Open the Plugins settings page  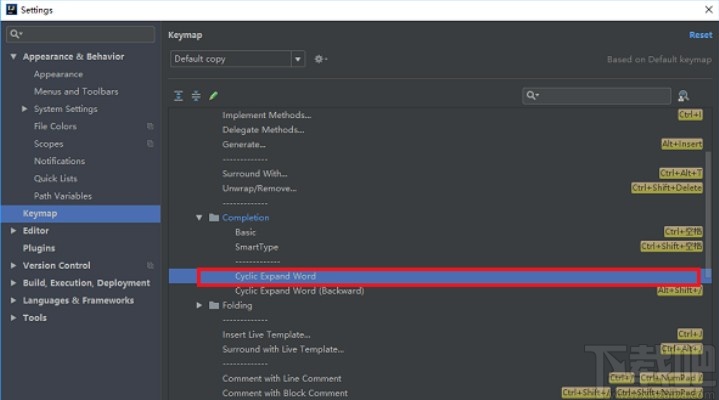pos(39,248)
